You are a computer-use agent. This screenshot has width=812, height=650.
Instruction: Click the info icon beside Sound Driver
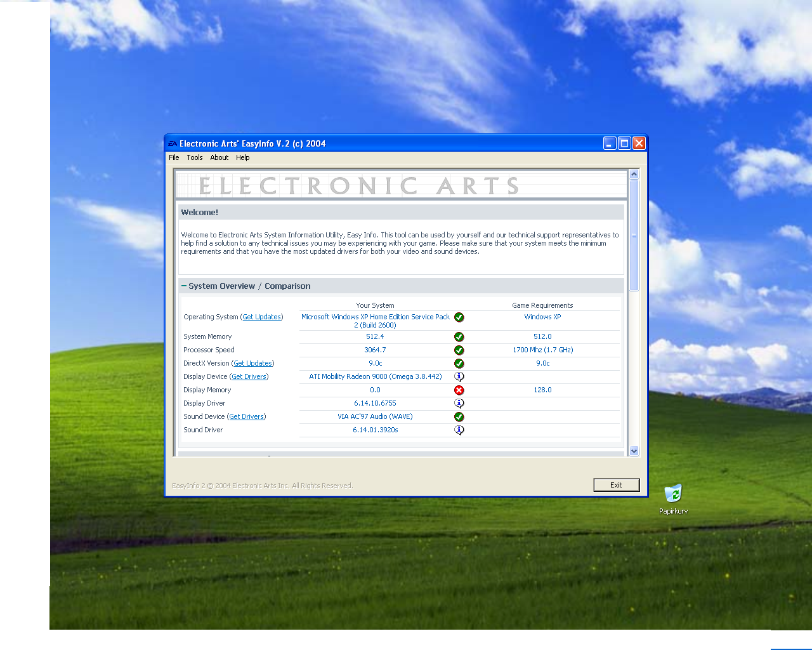[x=459, y=430]
